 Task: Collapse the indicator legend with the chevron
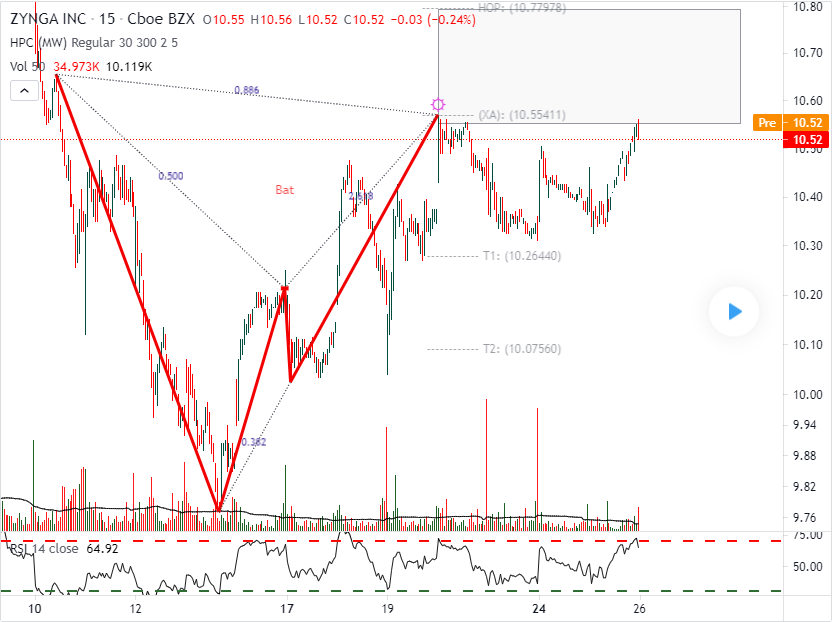(x=24, y=91)
